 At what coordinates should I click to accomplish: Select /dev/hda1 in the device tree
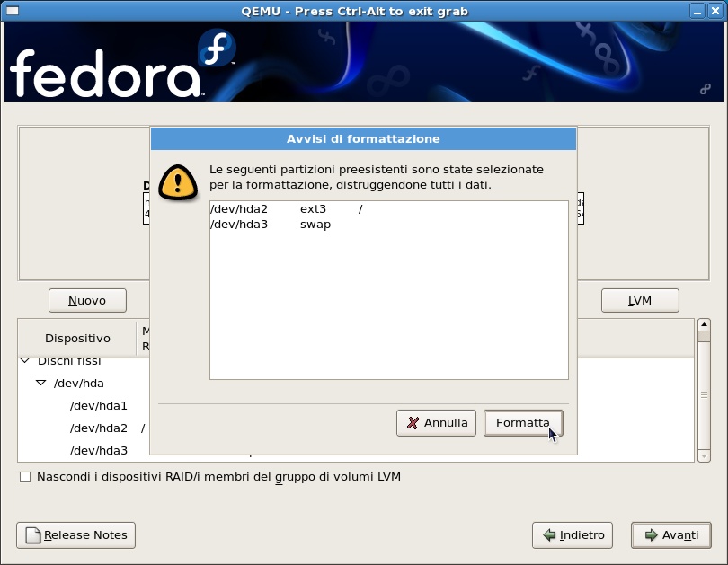click(x=99, y=406)
